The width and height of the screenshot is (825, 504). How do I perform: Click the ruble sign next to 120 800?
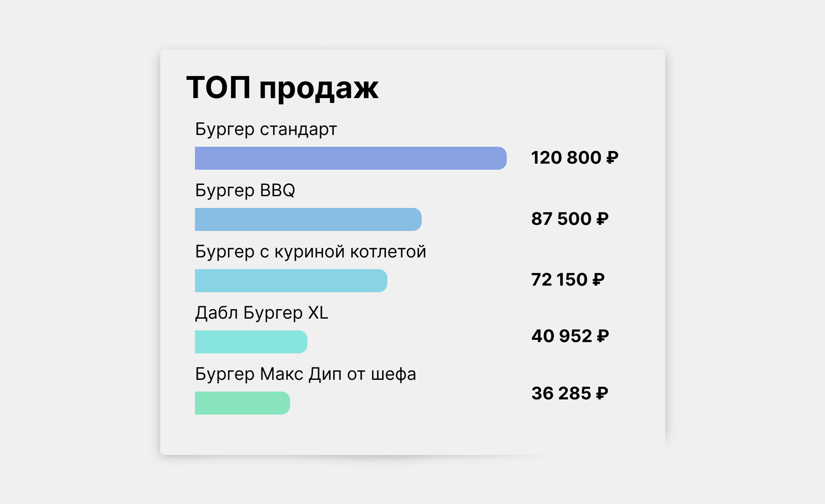pos(612,157)
